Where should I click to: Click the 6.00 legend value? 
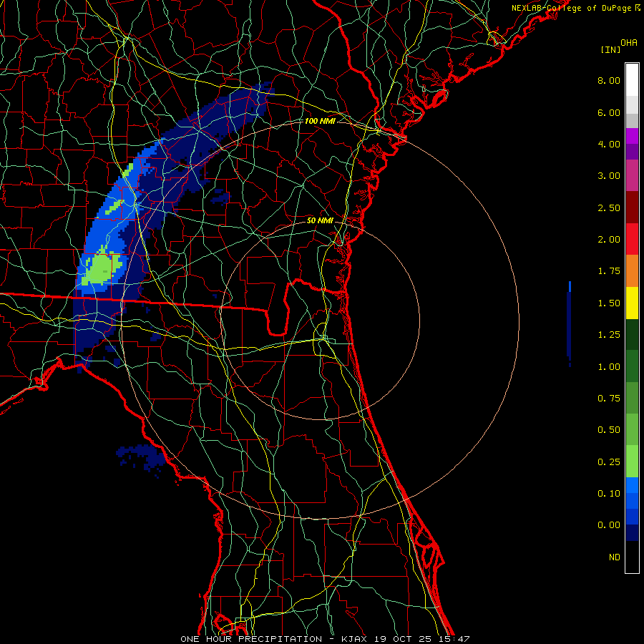pyautogui.click(x=609, y=112)
